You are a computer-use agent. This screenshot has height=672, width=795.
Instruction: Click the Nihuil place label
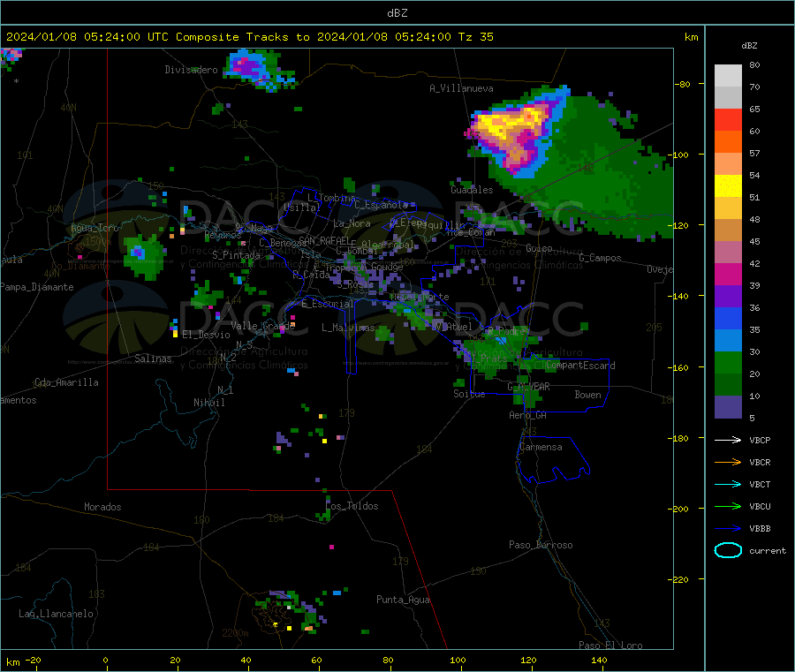pos(209,403)
